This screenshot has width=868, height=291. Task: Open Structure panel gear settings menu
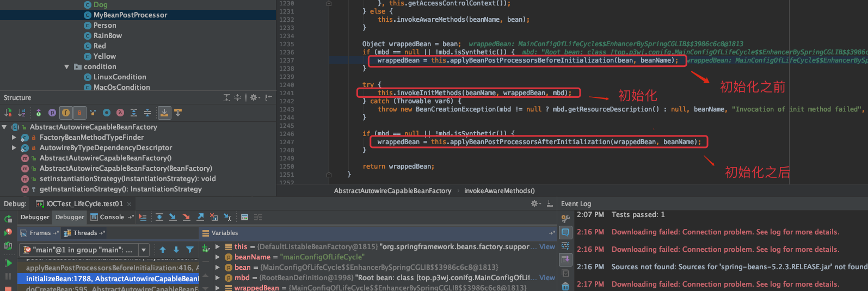(x=255, y=98)
